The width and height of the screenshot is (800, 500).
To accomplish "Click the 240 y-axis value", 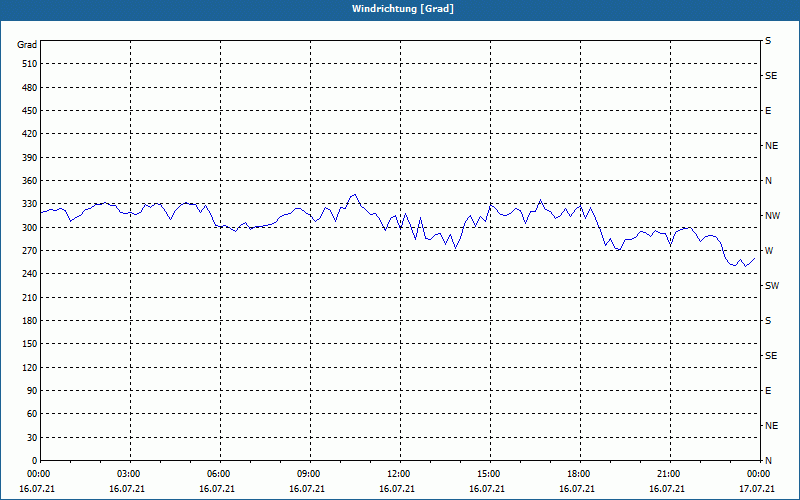I will tap(30, 274).
